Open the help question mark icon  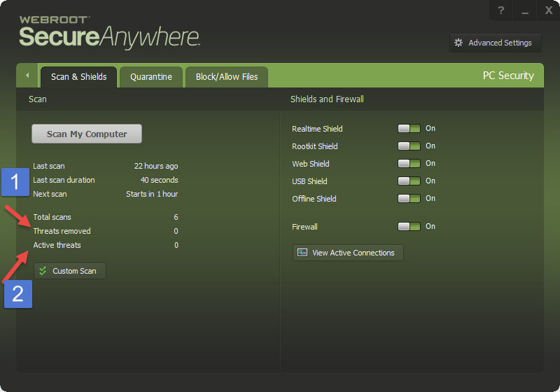[x=500, y=10]
